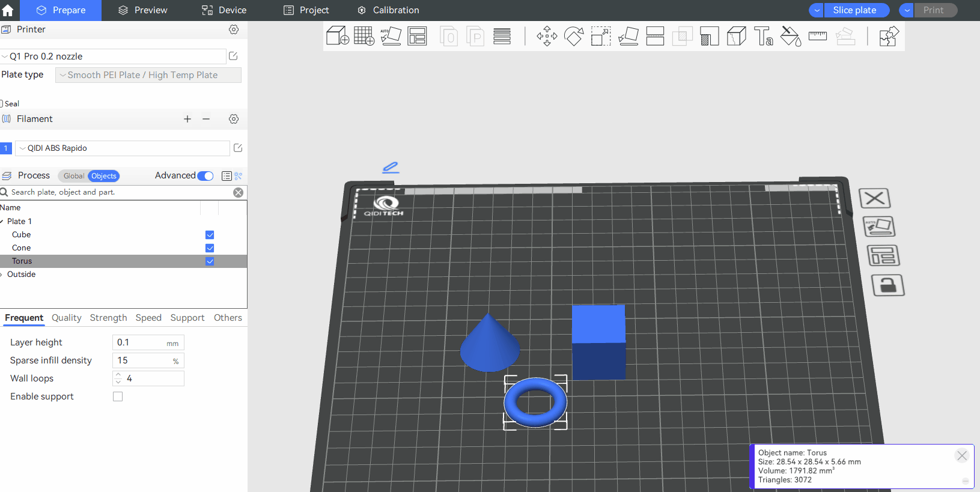The image size is (980, 492).
Task: Open the printer preset dropdown
Action: (114, 56)
